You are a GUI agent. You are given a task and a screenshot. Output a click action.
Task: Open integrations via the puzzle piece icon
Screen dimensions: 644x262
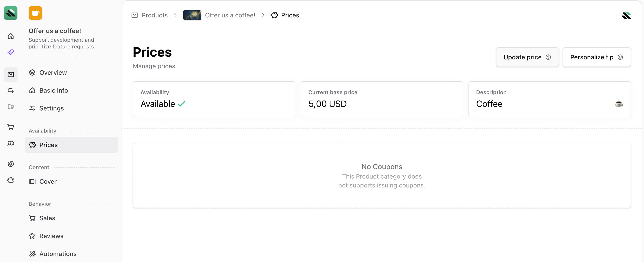[x=11, y=180]
